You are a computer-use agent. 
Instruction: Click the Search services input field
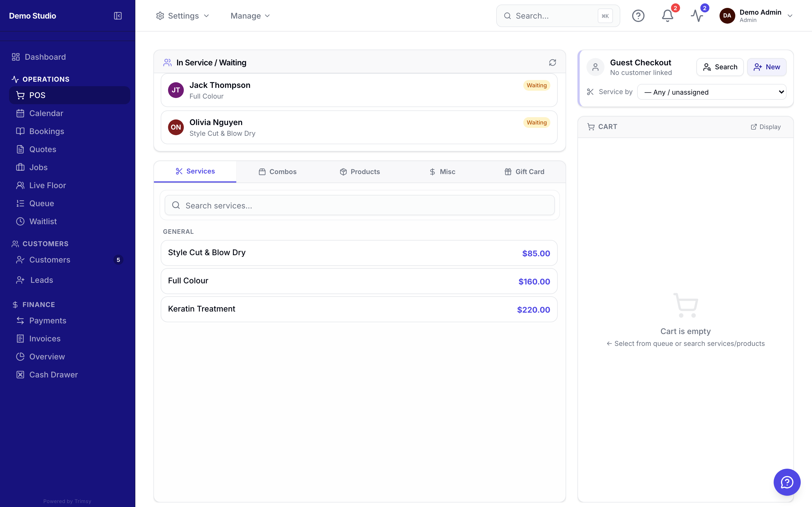[359, 205]
